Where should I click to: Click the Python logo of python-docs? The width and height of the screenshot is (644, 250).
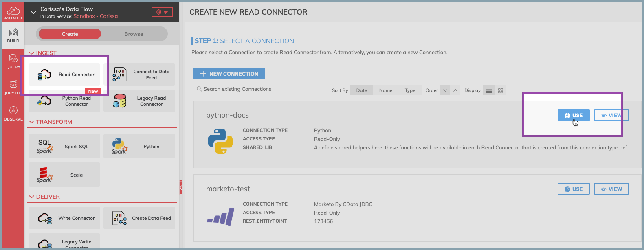(220, 141)
